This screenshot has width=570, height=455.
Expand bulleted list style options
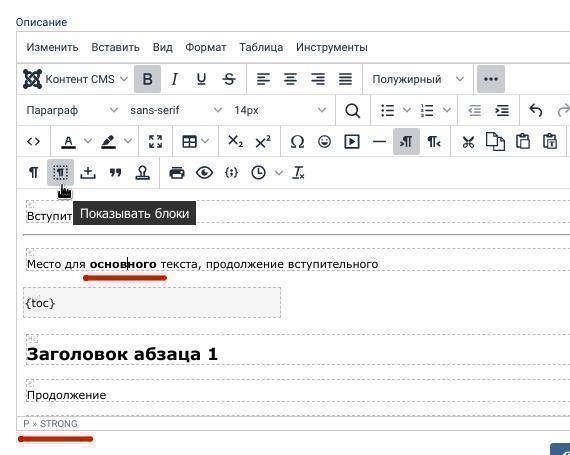pos(407,110)
